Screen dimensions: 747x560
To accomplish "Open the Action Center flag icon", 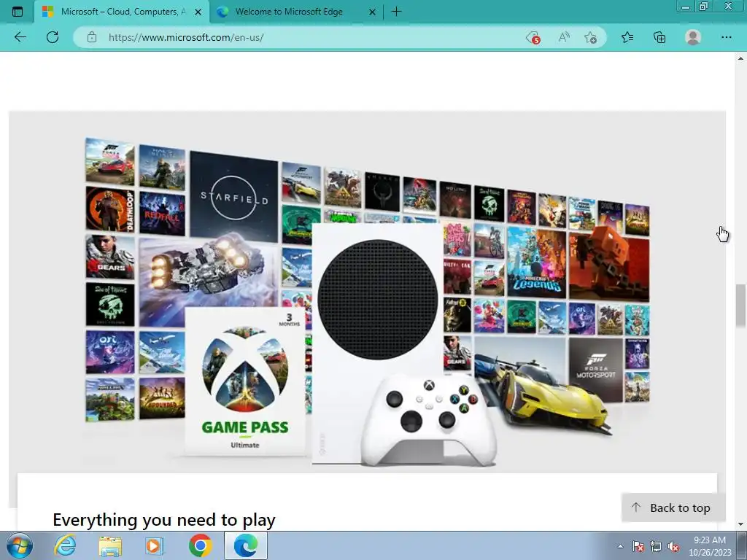I will (x=638, y=546).
